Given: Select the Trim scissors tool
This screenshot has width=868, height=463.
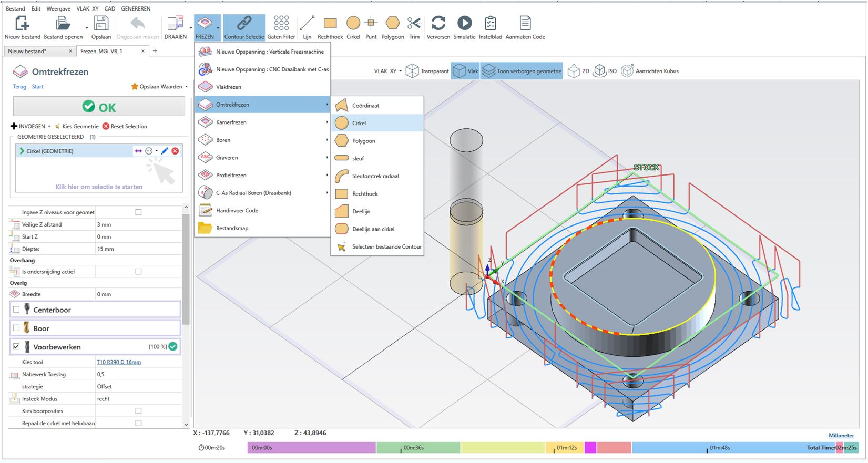Looking at the screenshot, I should pyautogui.click(x=414, y=24).
